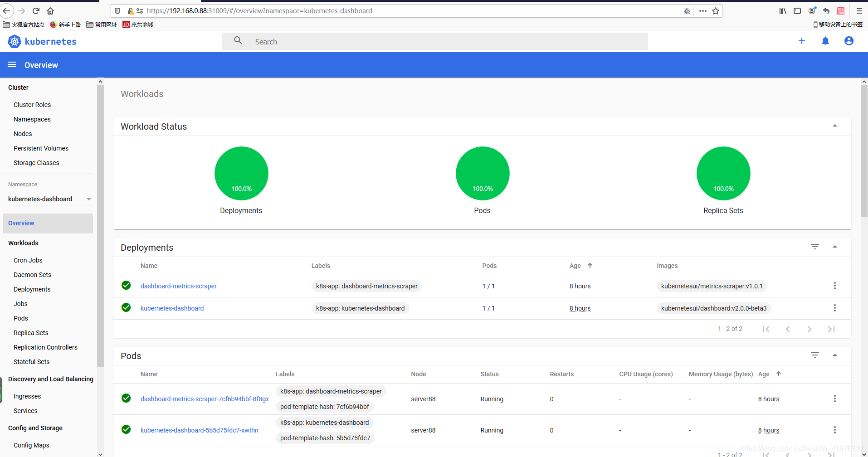Create new resource with plus icon
This screenshot has height=457, width=868.
click(x=802, y=41)
